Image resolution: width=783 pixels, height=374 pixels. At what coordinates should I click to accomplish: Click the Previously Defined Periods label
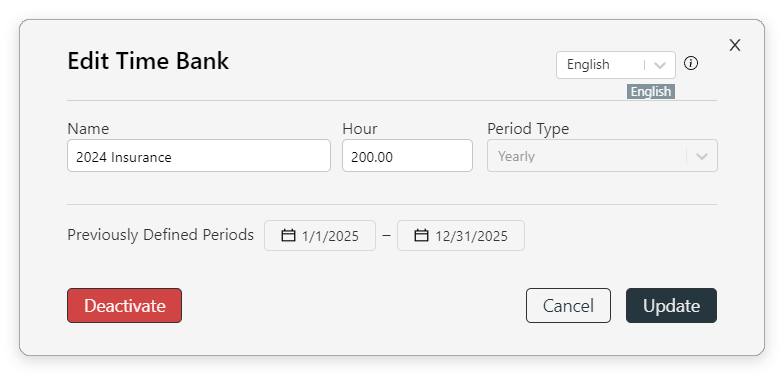tap(160, 235)
